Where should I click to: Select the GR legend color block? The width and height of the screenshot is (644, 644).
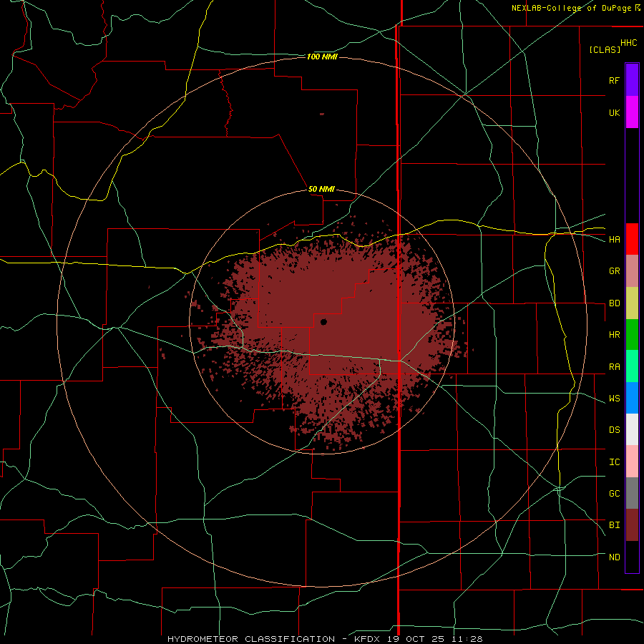(632, 271)
